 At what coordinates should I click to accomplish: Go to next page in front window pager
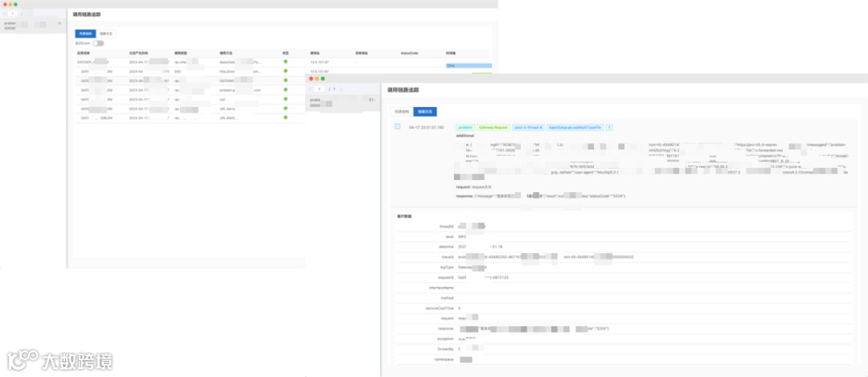341,88
